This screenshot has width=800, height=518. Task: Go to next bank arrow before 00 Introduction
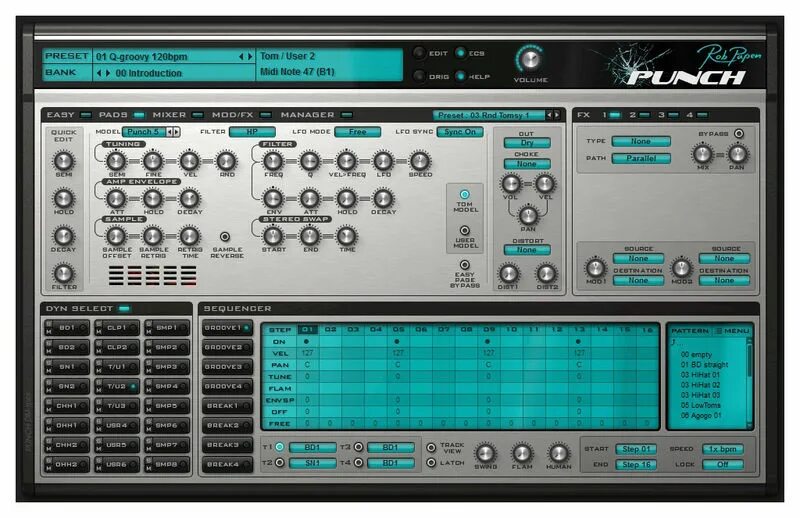[x=108, y=73]
